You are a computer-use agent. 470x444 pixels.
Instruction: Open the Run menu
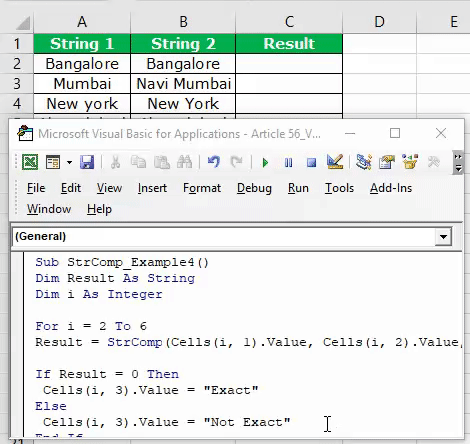[298, 188]
